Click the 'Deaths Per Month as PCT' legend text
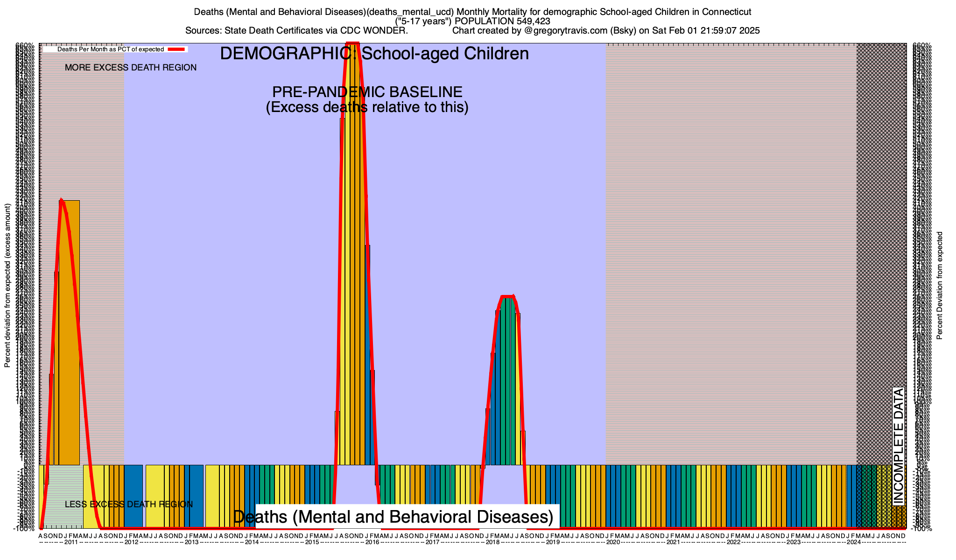The width and height of the screenshot is (956, 560). coord(110,49)
